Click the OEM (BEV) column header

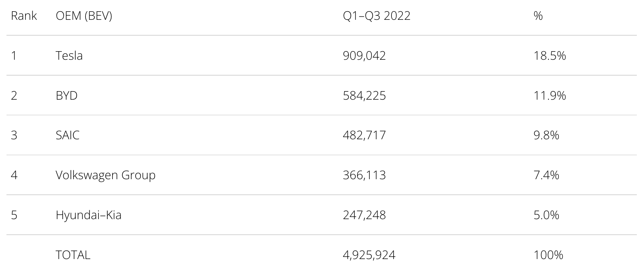(84, 16)
